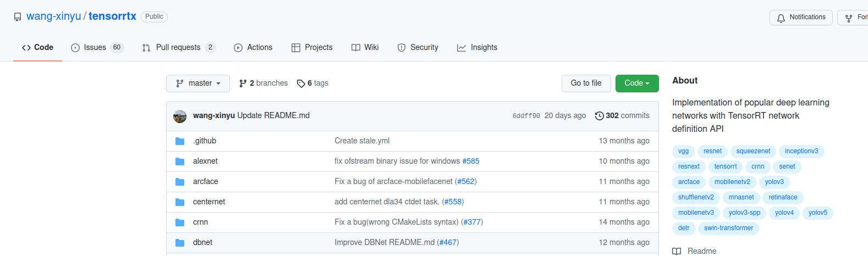The width and height of the screenshot is (868, 256).
Task: Click the .github folder icon
Action: (x=180, y=141)
